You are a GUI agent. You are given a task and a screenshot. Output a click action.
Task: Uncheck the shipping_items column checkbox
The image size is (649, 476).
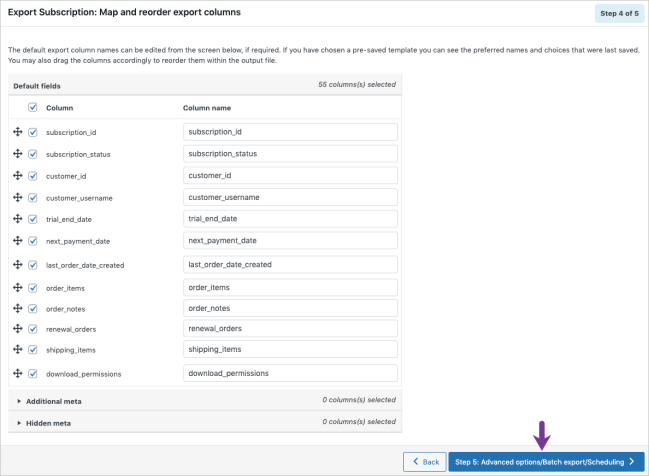click(x=33, y=350)
